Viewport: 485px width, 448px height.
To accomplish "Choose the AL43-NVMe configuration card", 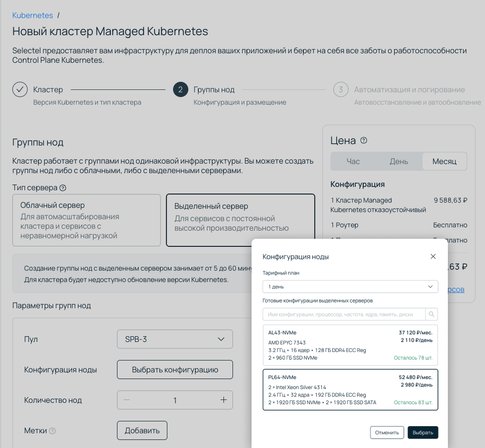I will tap(350, 345).
